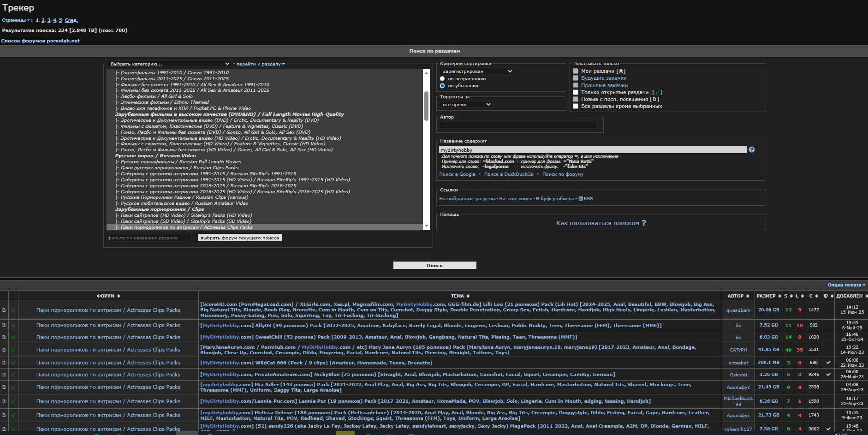Sort results by the ТЕМА column arrows

point(468,296)
